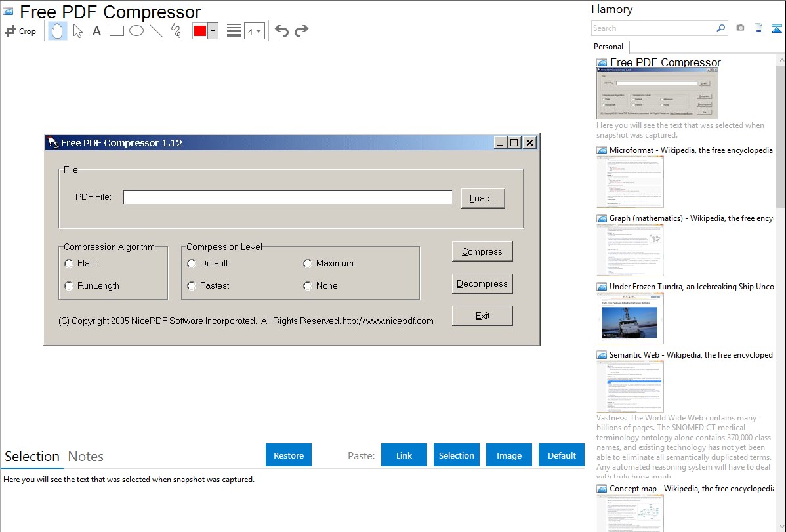The image size is (786, 532).
Task: Select the arrow pointer tool
Action: [x=77, y=31]
